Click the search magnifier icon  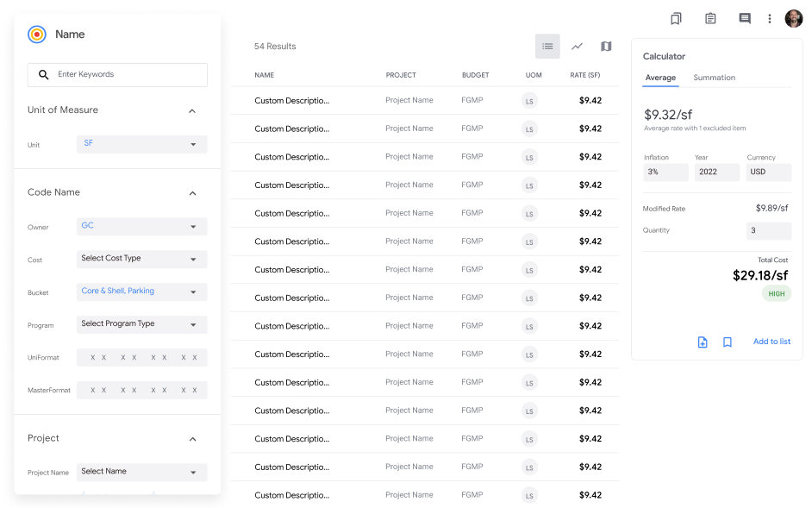click(x=44, y=75)
